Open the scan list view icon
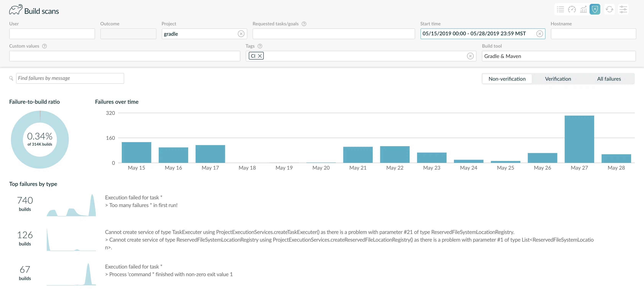This screenshot has height=290, width=644. [560, 10]
